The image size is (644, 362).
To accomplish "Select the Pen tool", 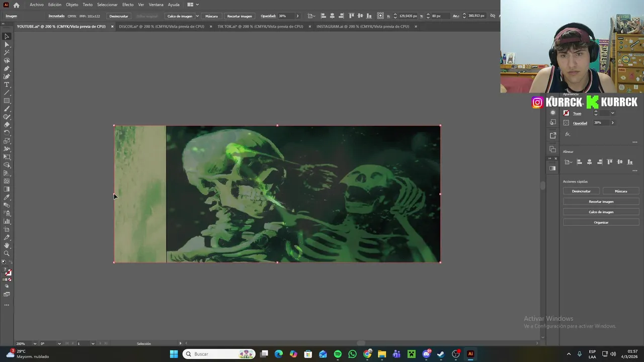I will 7,68.
